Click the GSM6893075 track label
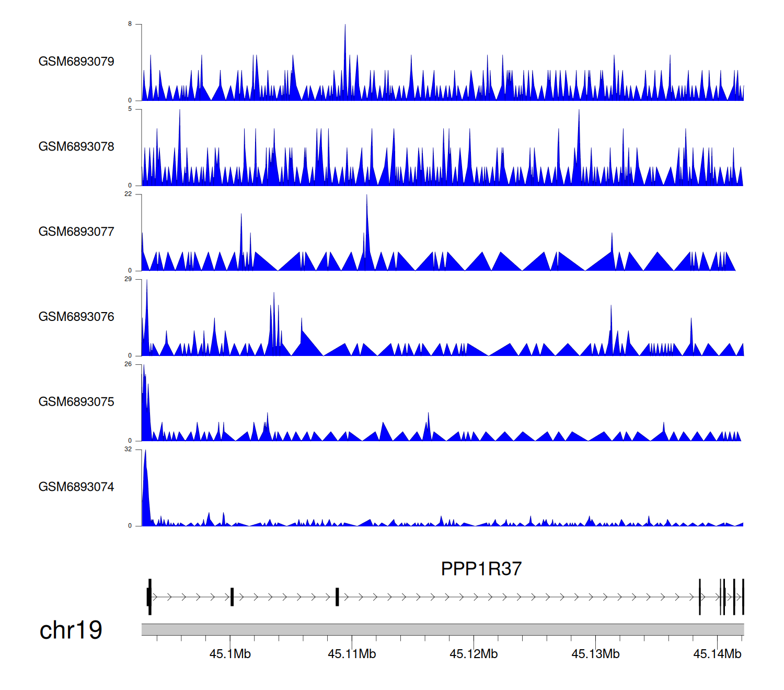784x690 pixels. pos(76,402)
